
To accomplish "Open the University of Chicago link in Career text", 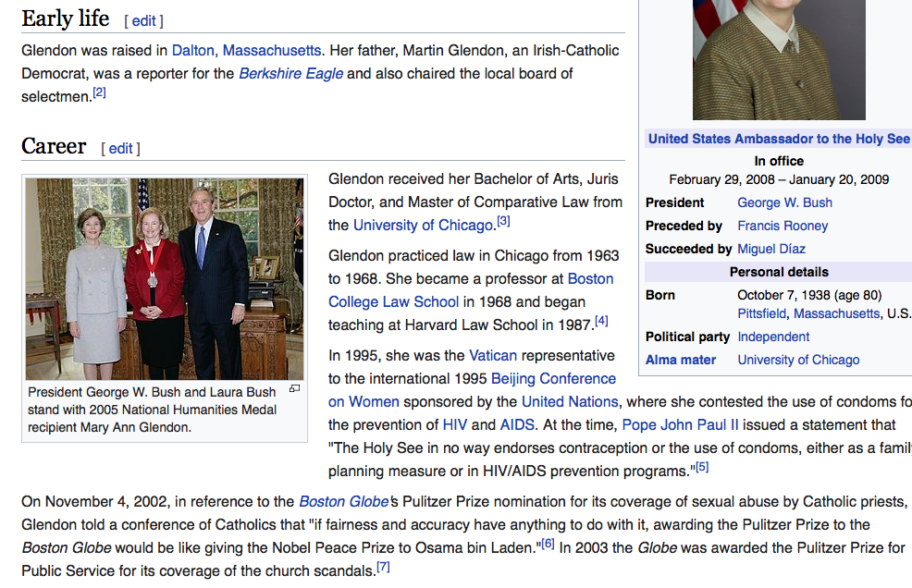I will (x=423, y=225).
